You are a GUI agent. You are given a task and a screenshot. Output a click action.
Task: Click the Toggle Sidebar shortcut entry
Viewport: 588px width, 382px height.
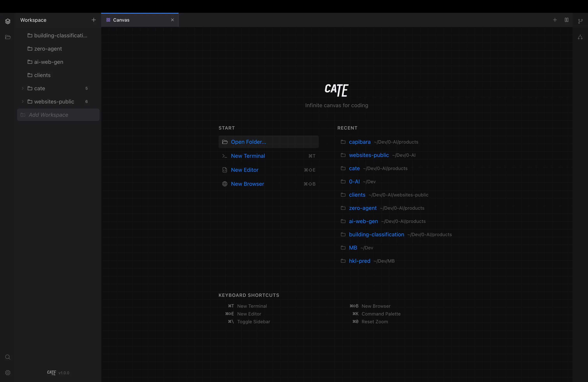pyautogui.click(x=249, y=322)
